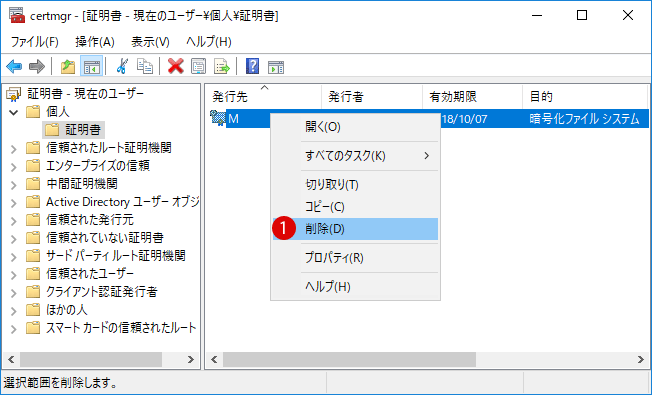
Task: Expand エンタープライズの信頼 node
Action: (x=13, y=167)
